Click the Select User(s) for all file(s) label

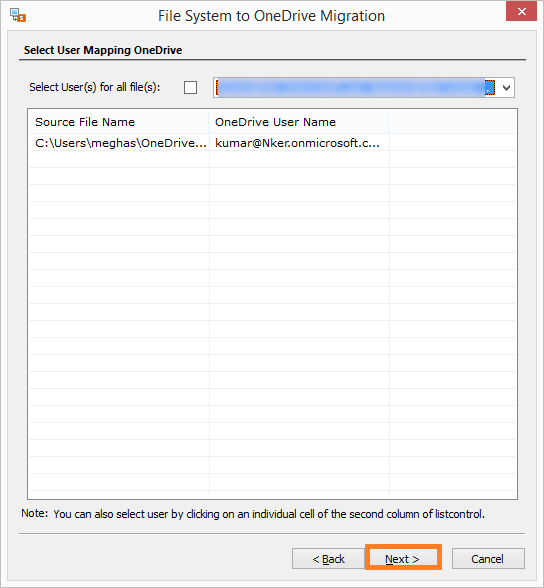[x=95, y=87]
